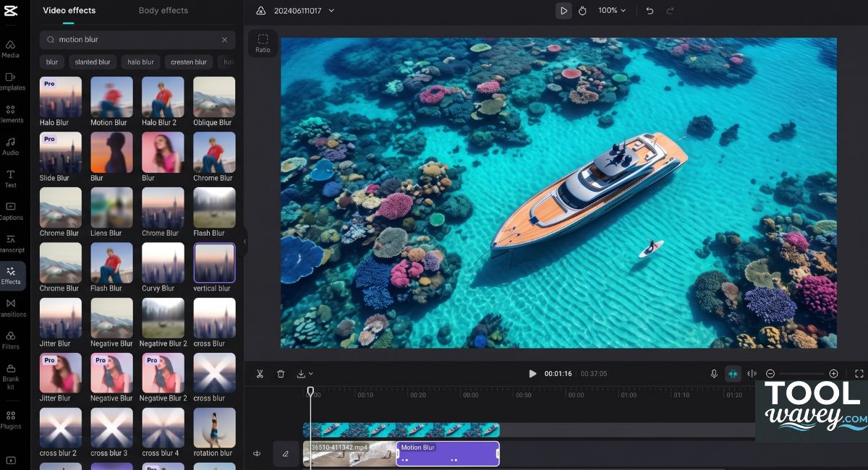Viewport: 868px width, 470px height.
Task: Select the highlighted vertical blur thumbnail
Action: (x=214, y=263)
